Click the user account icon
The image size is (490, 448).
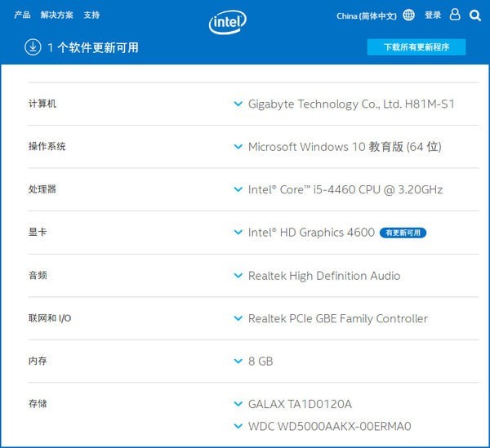pos(456,15)
